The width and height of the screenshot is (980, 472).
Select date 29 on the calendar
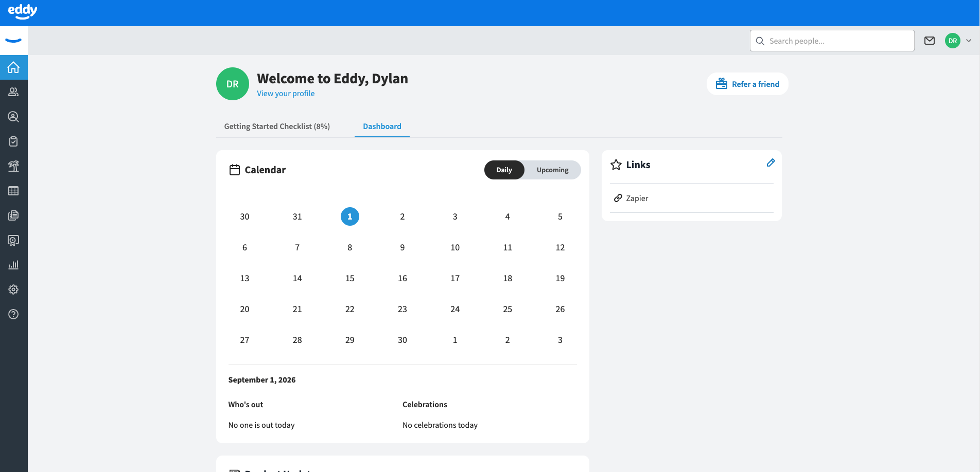350,340
